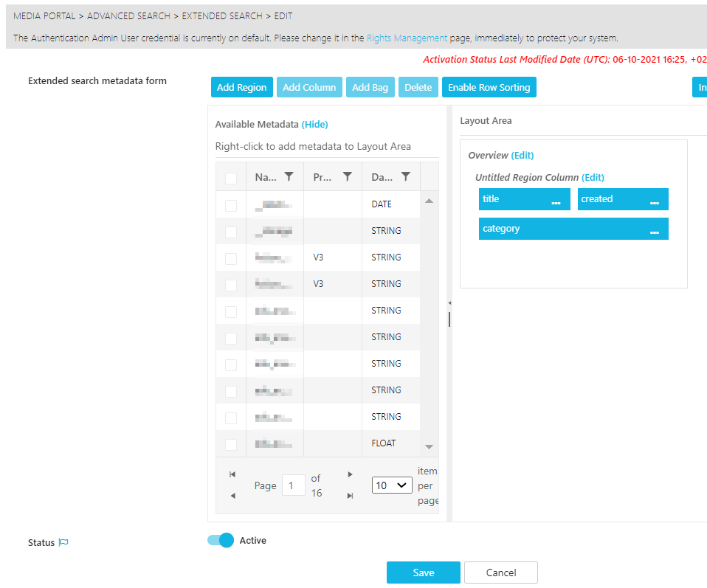The image size is (707, 588).
Task: Go to first page of metadata grid
Action: 232,474
